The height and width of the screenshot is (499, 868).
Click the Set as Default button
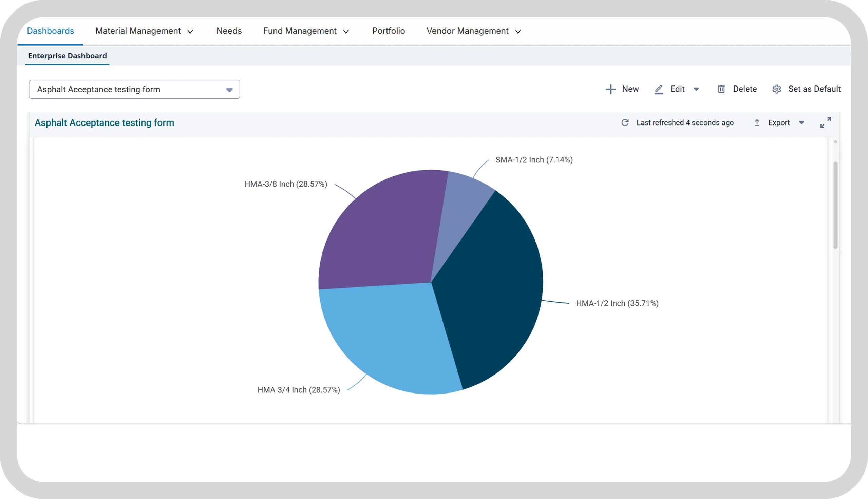click(806, 89)
